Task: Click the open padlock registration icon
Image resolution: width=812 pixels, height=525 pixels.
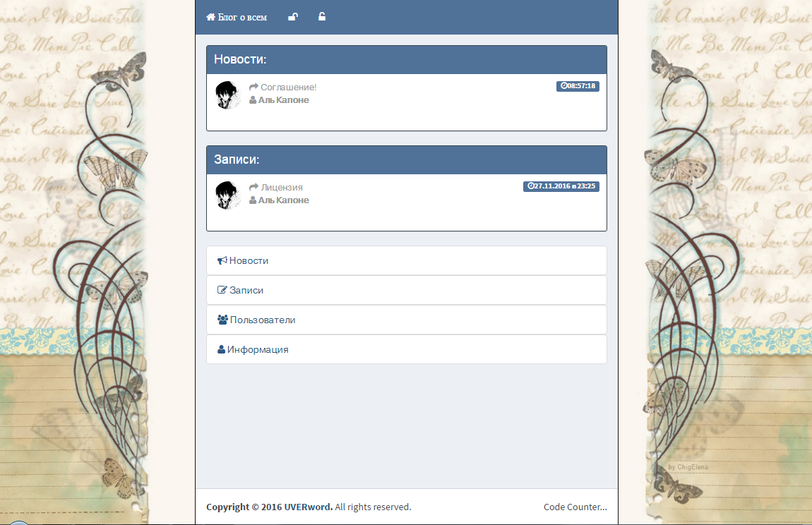Action: tap(322, 16)
